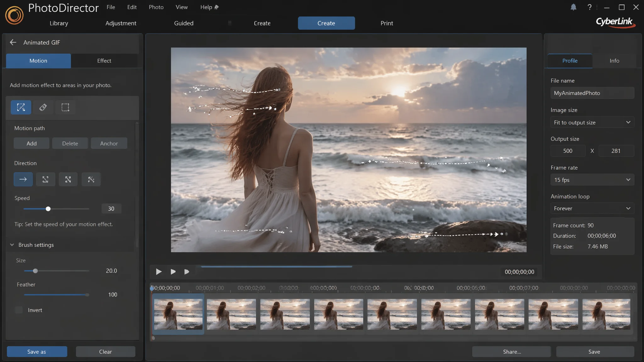Click the File size 7.46 MB value

(x=597, y=246)
